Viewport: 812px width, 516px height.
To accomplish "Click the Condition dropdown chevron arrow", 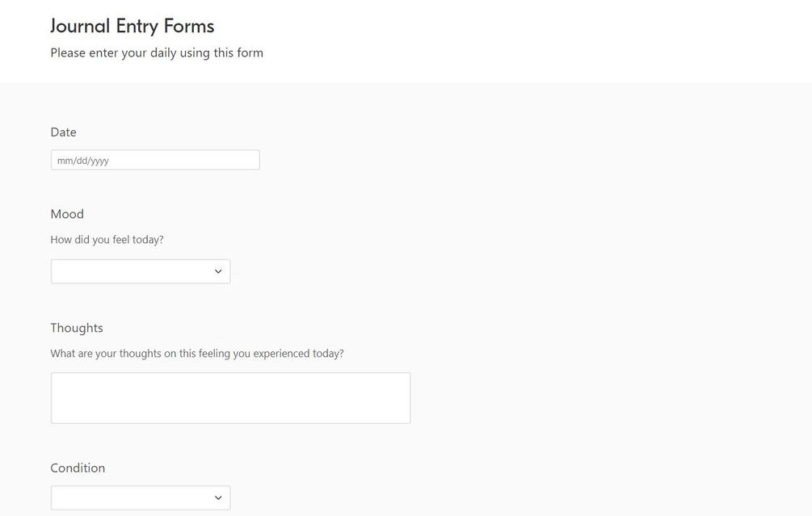I will pos(218,497).
